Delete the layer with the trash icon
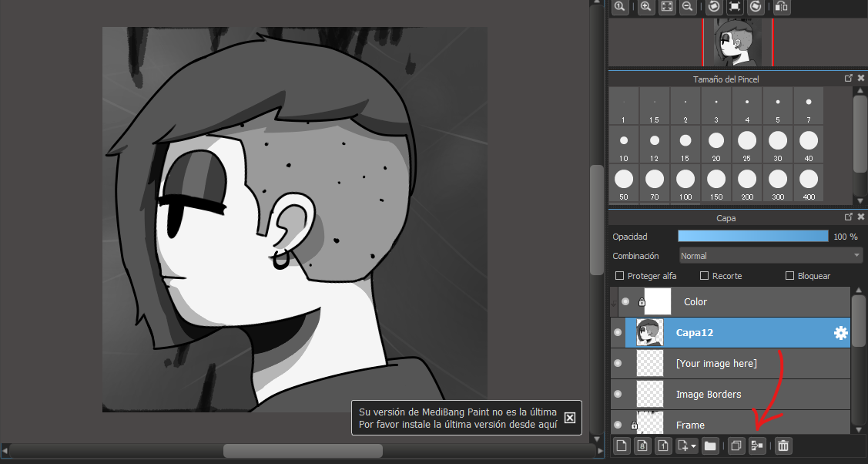868x464 pixels. [x=783, y=446]
